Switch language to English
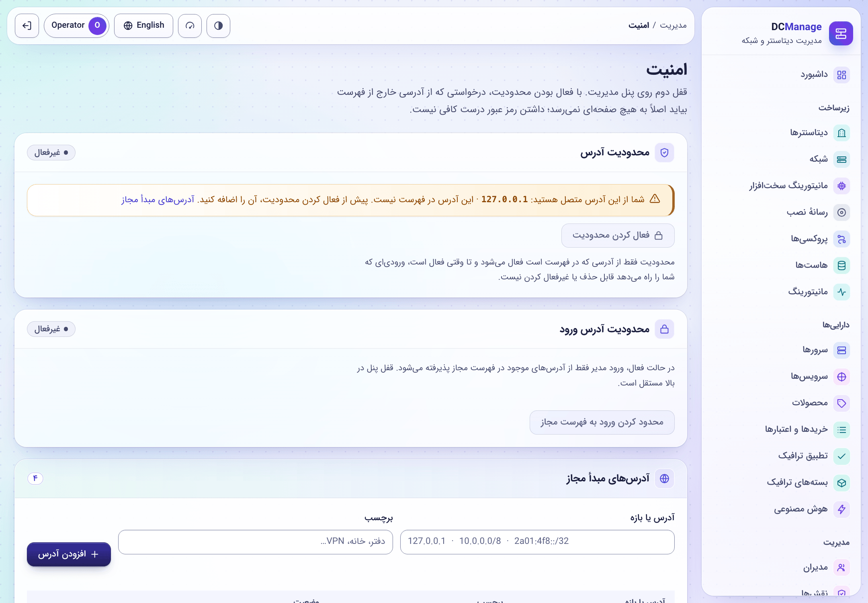This screenshot has height=603, width=868. pos(144,26)
